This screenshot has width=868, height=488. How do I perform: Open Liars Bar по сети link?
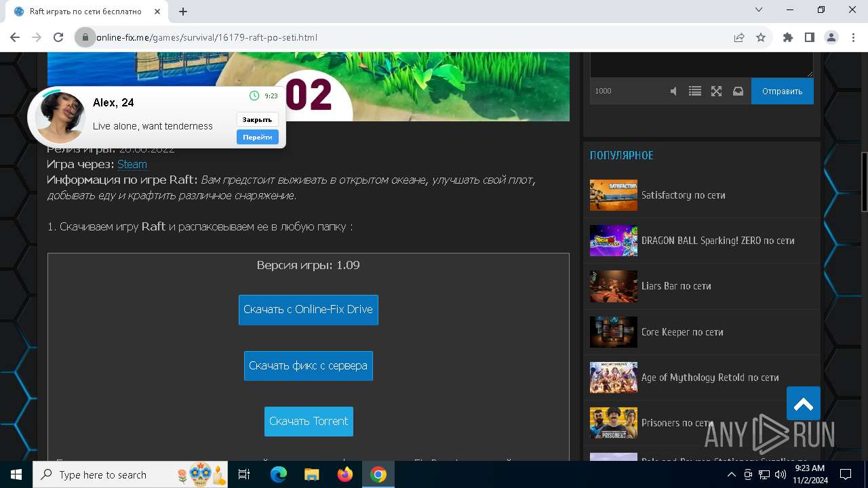pyautogui.click(x=676, y=286)
